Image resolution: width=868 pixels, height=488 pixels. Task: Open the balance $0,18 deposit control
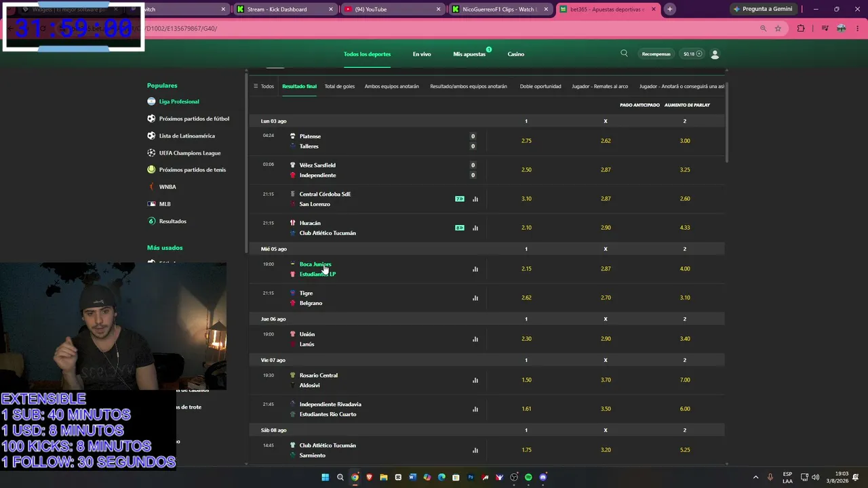tap(692, 54)
